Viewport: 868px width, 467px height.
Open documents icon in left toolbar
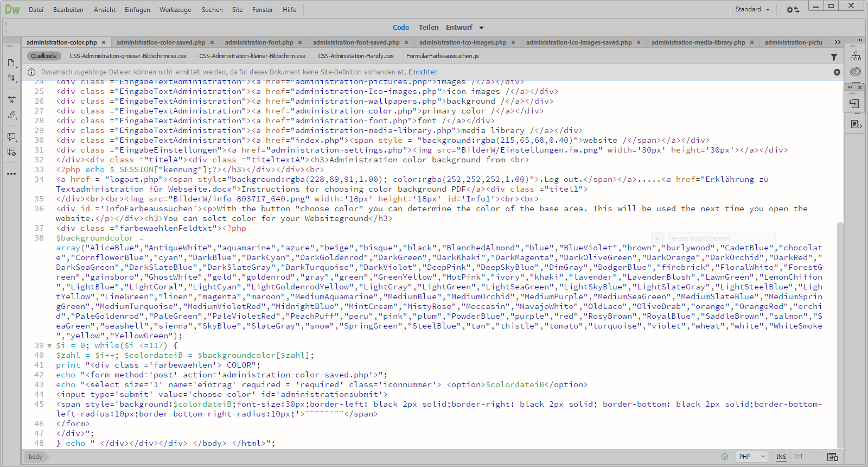click(x=11, y=63)
